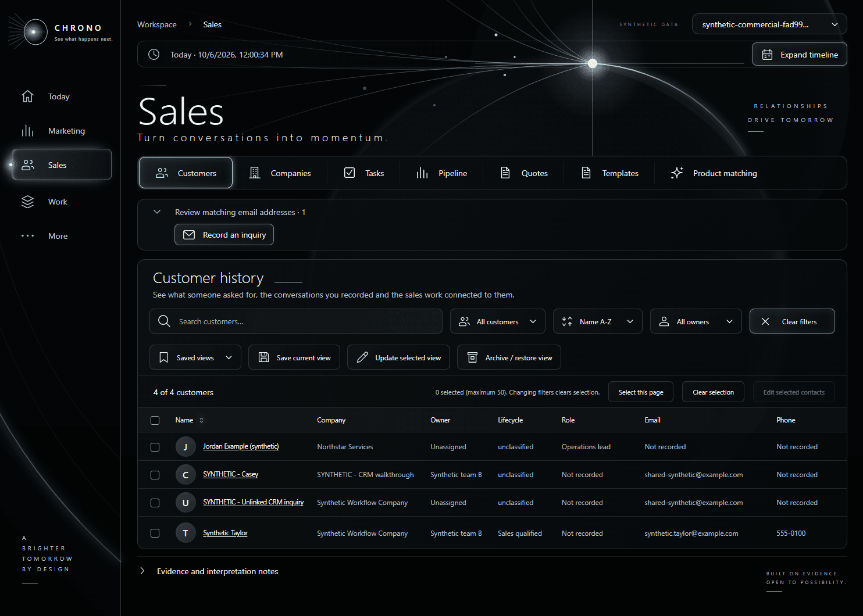The image size is (863, 616).
Task: Check the Synthetic Taylor row checkbox
Action: point(155,533)
